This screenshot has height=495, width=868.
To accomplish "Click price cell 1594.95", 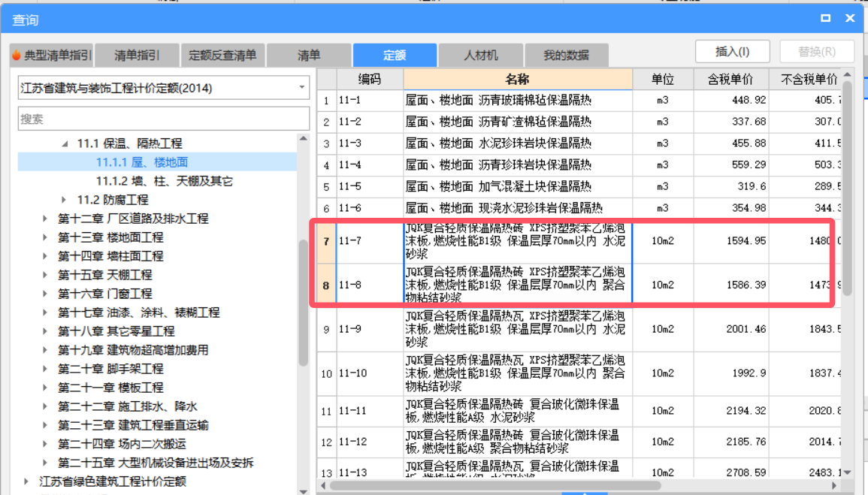I will tap(730, 241).
